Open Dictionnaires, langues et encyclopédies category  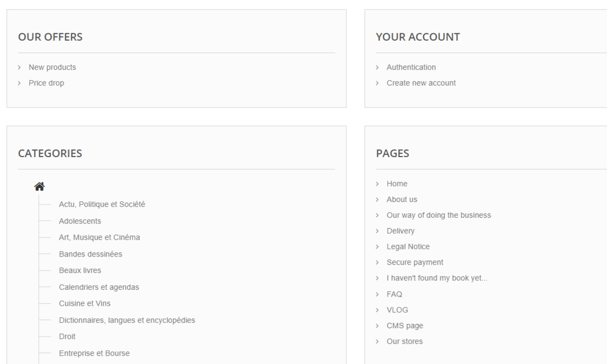(x=126, y=320)
